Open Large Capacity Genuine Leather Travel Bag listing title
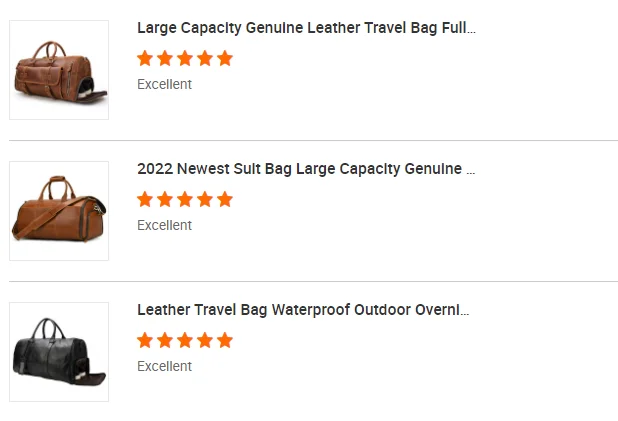 coord(306,28)
